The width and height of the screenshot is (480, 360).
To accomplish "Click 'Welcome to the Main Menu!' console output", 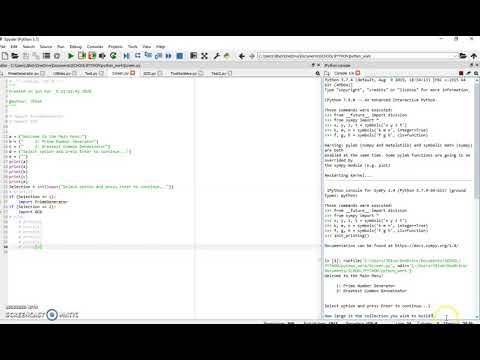I will [x=354, y=276].
